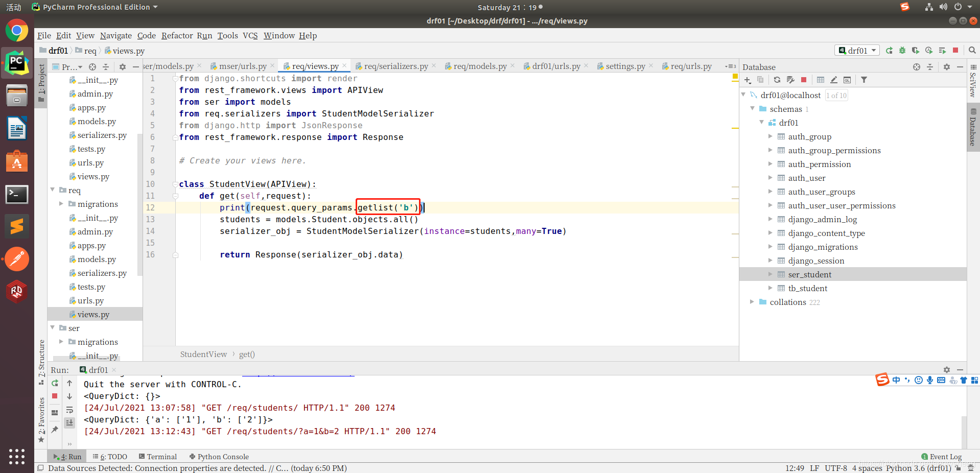Open the query console QL icon

[x=847, y=80]
